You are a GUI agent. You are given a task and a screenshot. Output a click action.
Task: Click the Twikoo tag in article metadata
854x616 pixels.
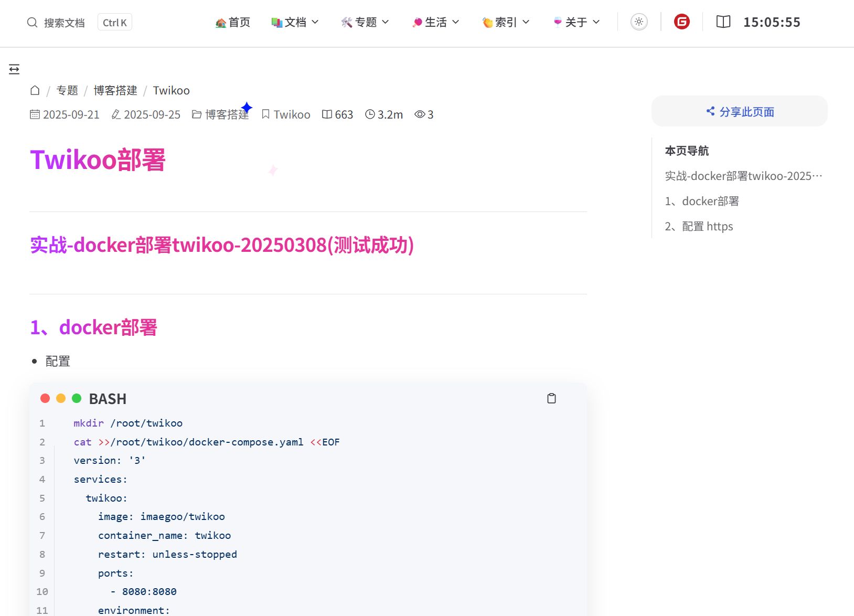point(286,114)
